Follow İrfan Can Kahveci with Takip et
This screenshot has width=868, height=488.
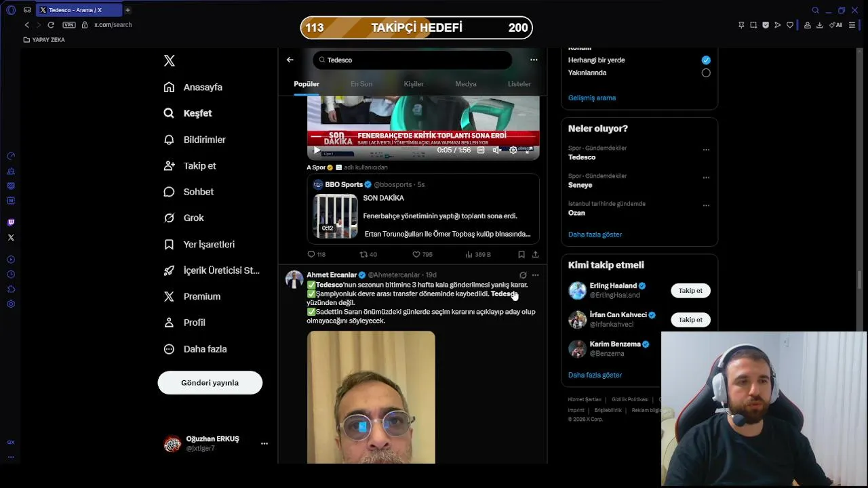point(690,320)
